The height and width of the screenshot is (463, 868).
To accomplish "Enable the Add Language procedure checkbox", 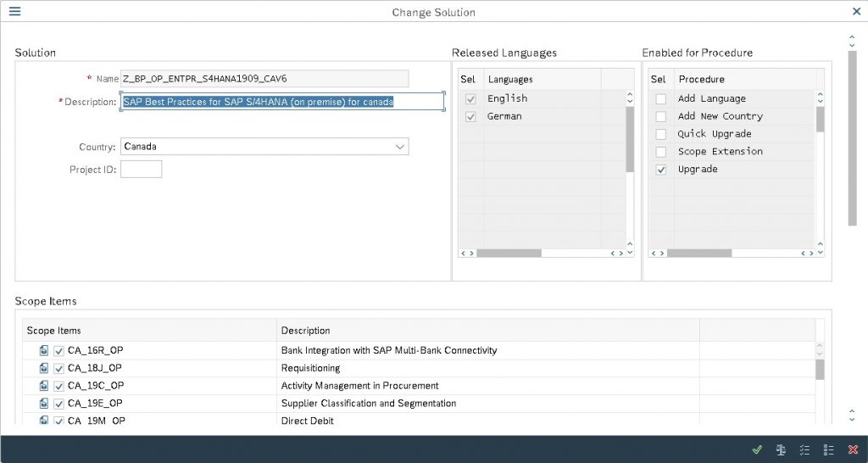I will pyautogui.click(x=661, y=99).
